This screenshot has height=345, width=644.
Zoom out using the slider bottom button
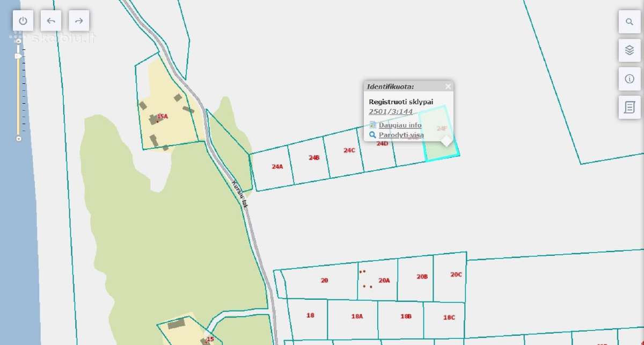click(x=19, y=139)
